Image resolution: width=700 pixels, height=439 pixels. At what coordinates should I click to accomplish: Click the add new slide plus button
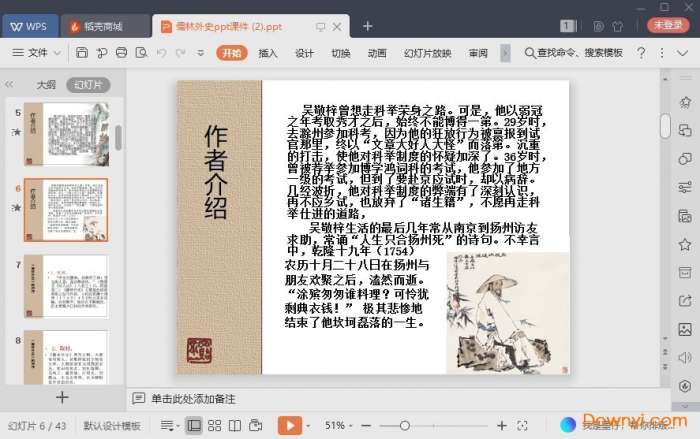click(62, 397)
